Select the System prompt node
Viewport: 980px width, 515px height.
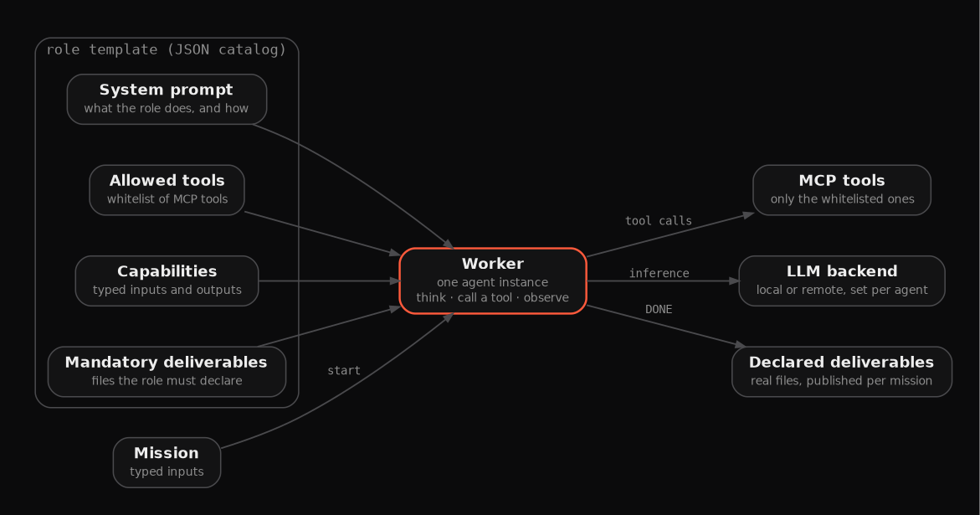click(x=167, y=100)
